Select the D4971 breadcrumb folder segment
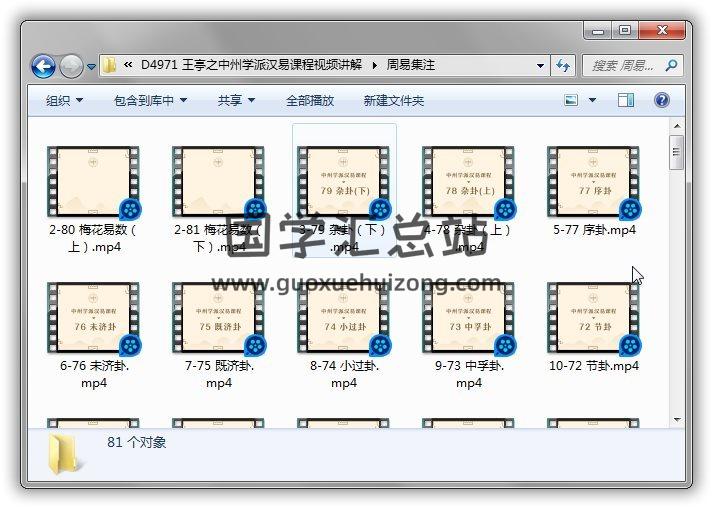Screen dimensions: 713x509 251,65
